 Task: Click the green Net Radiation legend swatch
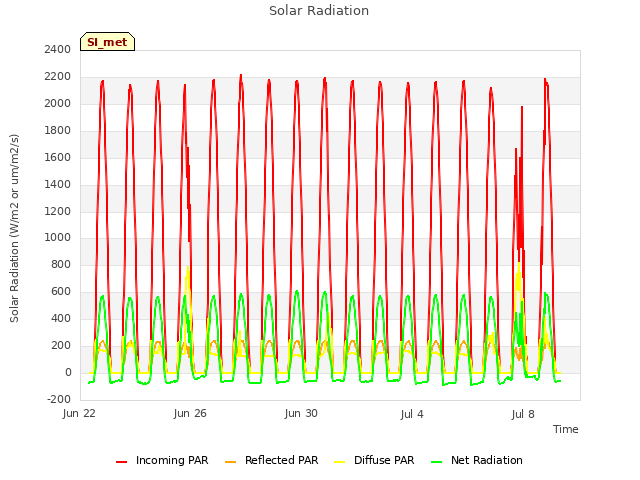(x=436, y=462)
